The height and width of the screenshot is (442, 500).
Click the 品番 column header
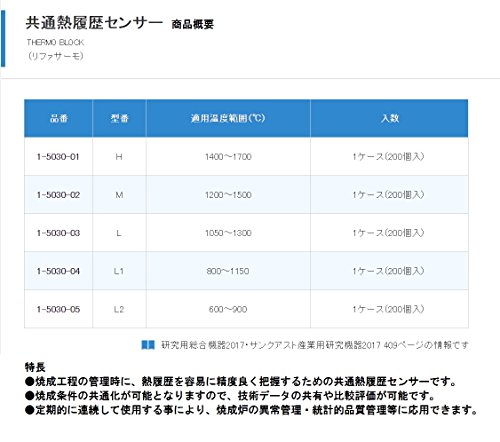(x=58, y=118)
